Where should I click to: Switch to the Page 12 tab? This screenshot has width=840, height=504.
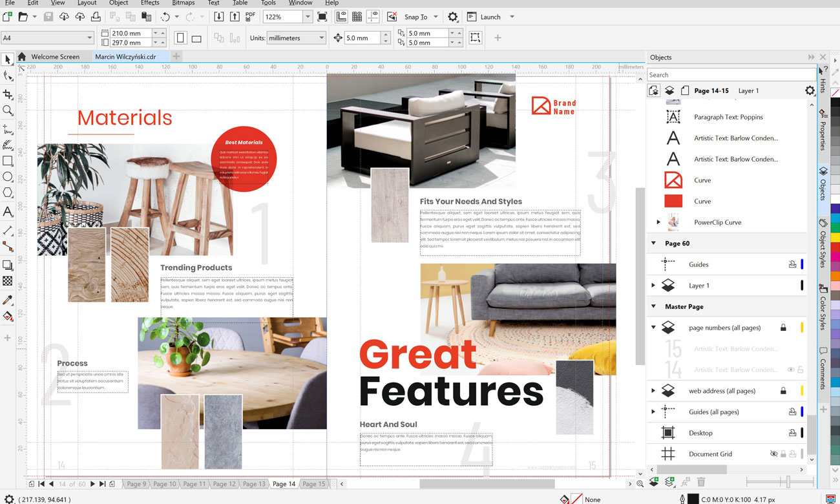tap(224, 484)
